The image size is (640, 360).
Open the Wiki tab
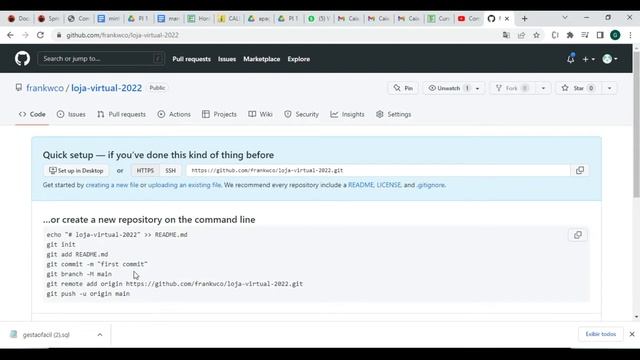[x=260, y=114]
